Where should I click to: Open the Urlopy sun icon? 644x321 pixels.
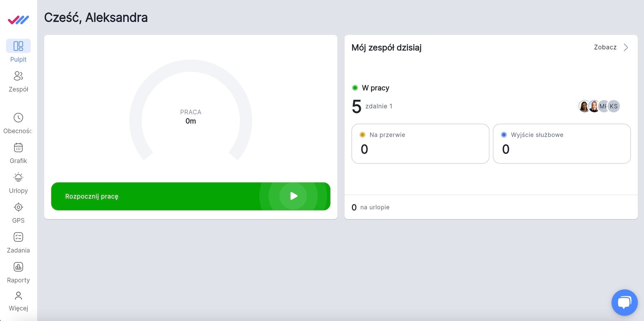click(18, 177)
